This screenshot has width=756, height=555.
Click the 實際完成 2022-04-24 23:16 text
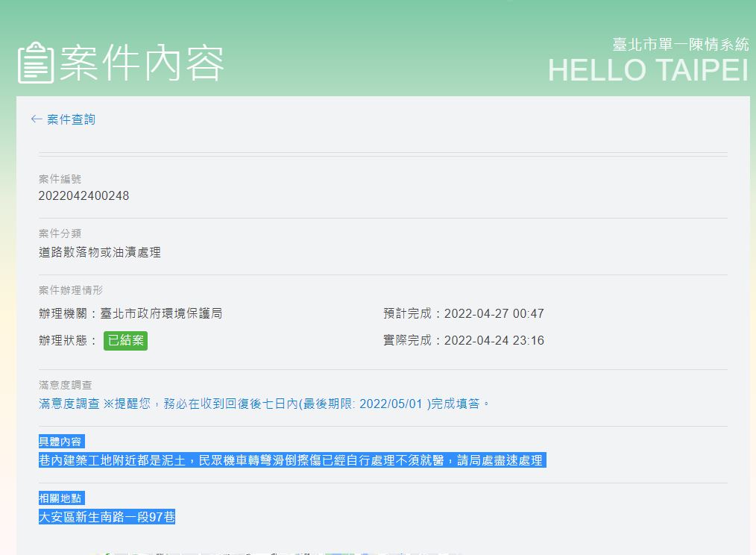coord(464,341)
